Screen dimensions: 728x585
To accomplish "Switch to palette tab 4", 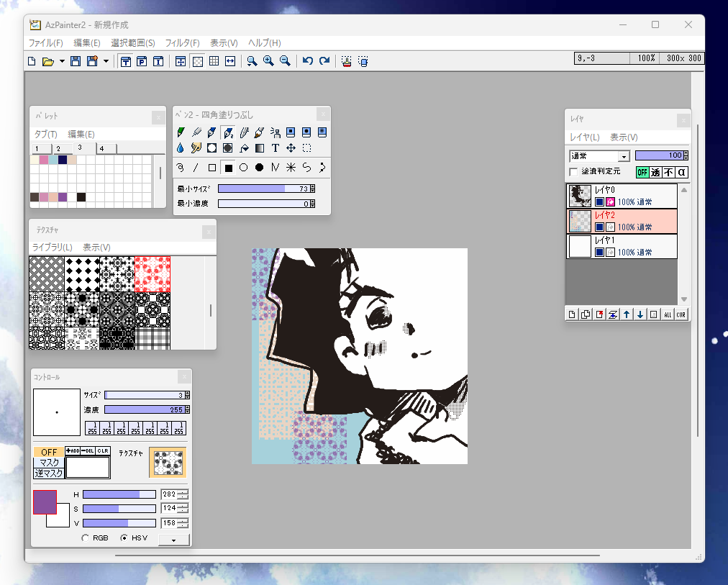I will [x=101, y=149].
